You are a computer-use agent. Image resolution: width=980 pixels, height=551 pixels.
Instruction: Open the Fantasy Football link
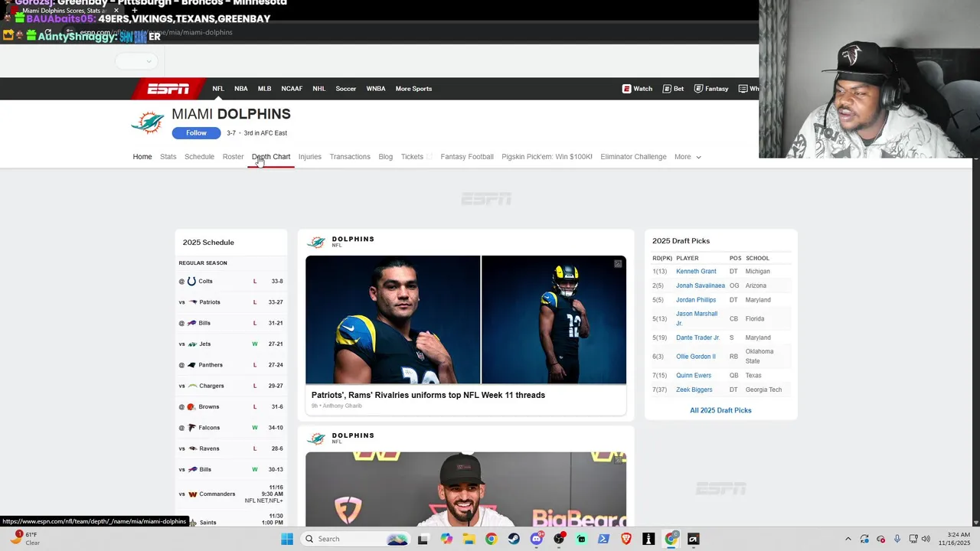[467, 157]
